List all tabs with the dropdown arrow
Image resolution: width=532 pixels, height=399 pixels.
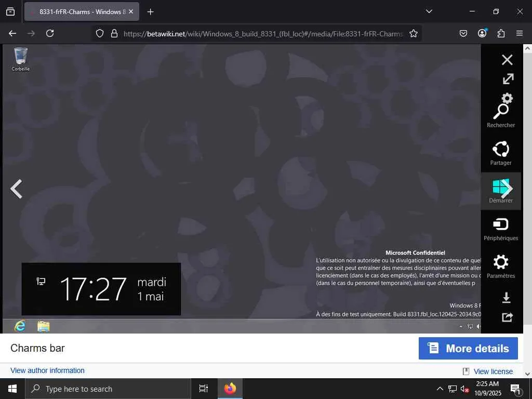(x=429, y=11)
